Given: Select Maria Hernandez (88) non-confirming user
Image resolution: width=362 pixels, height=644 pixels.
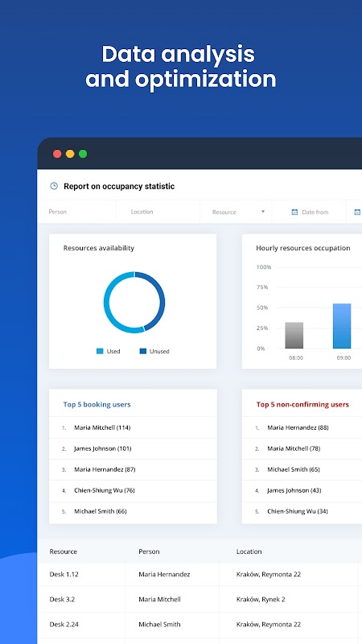Looking at the screenshot, I should [298, 427].
